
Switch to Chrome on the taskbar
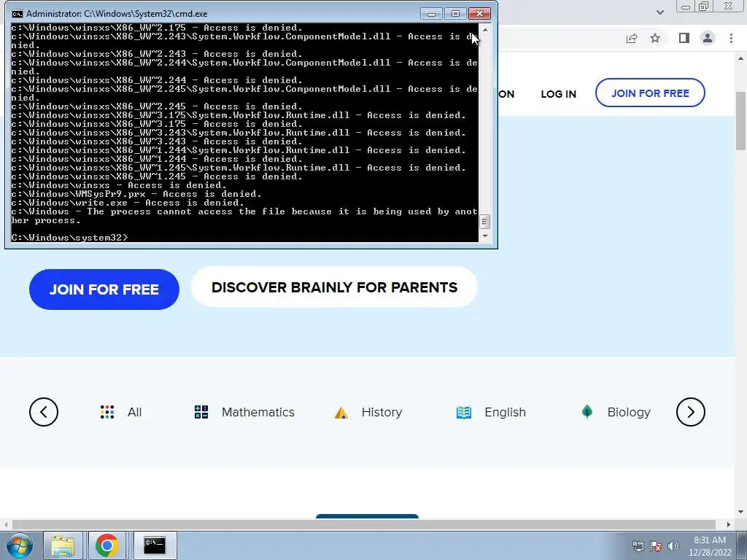(107, 545)
